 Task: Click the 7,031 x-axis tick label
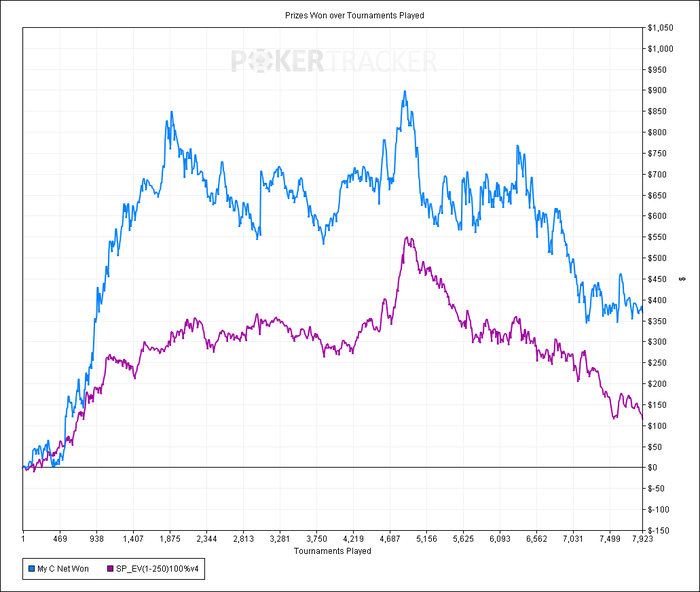pyautogui.click(x=573, y=539)
